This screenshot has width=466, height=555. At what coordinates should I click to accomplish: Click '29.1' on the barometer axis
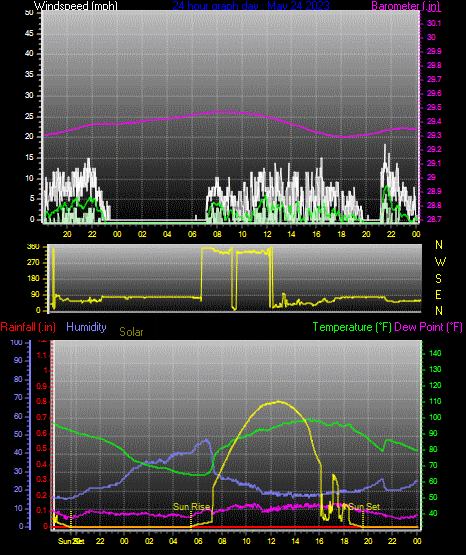tap(434, 164)
